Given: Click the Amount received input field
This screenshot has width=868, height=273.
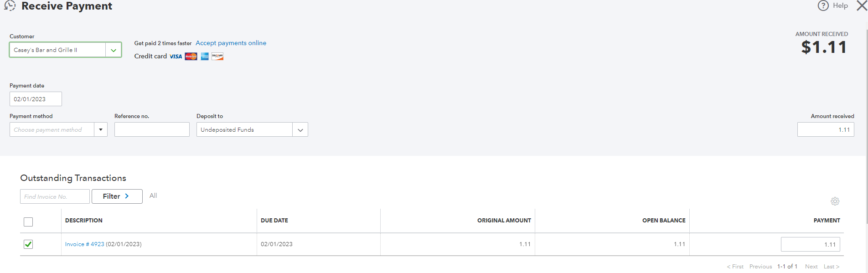Looking at the screenshot, I should [x=825, y=130].
